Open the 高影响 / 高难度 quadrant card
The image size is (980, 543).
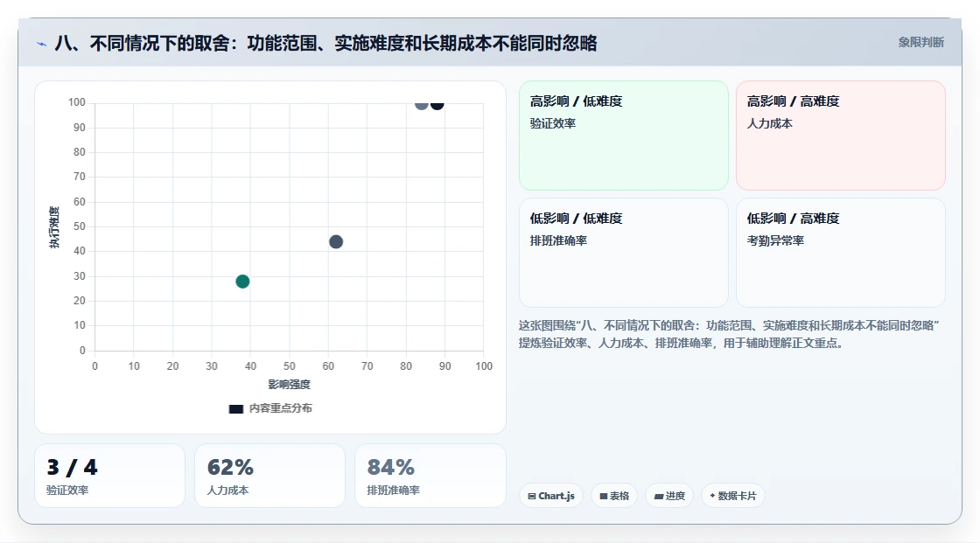tap(841, 135)
